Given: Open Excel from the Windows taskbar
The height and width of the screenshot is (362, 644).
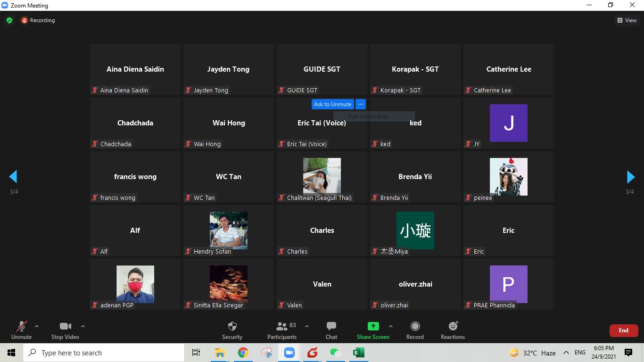Looking at the screenshot, I should [358, 353].
